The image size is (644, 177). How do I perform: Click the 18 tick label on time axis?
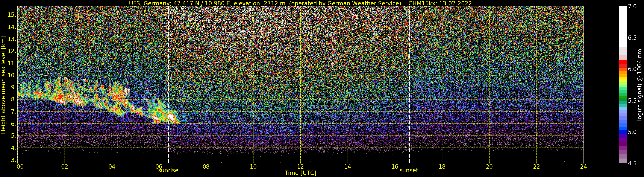[442, 167]
